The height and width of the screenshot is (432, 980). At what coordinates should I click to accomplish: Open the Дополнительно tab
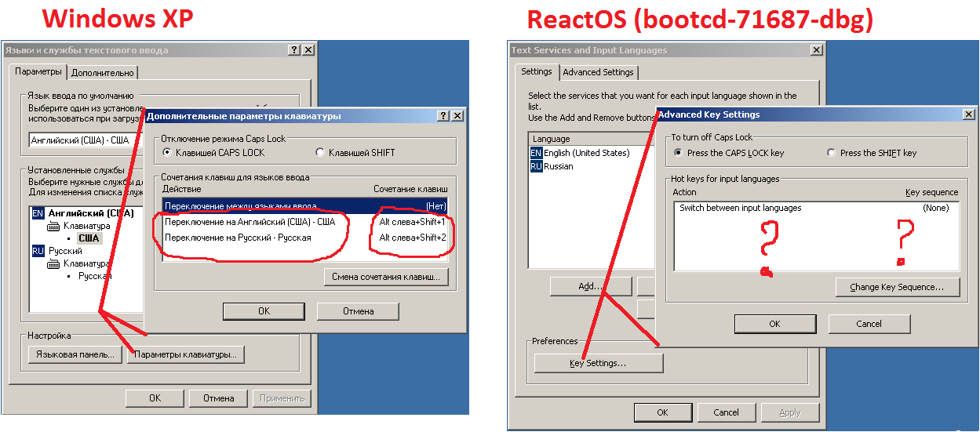point(102,72)
